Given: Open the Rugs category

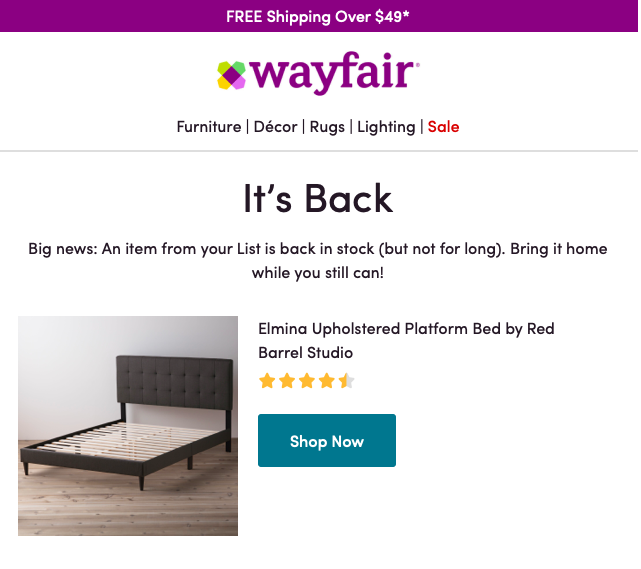Looking at the screenshot, I should click(x=326, y=127).
